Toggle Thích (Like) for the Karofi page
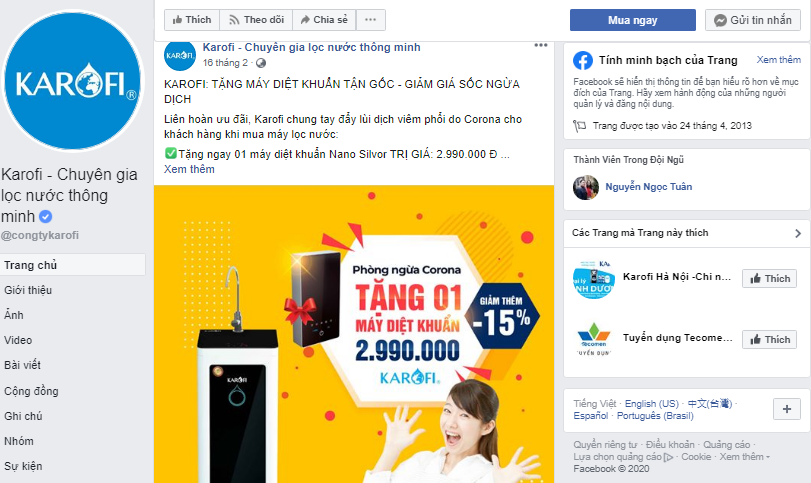The image size is (811, 483). click(x=192, y=20)
